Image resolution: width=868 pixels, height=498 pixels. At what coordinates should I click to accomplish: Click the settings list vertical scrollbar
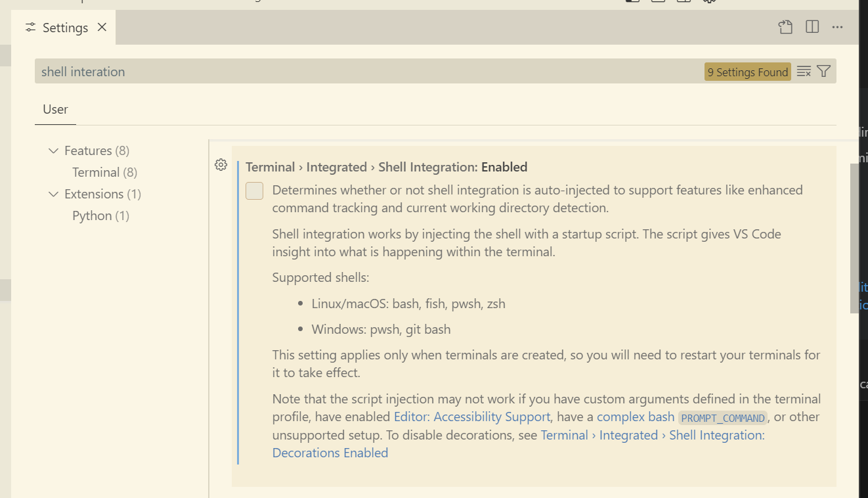coord(854,237)
